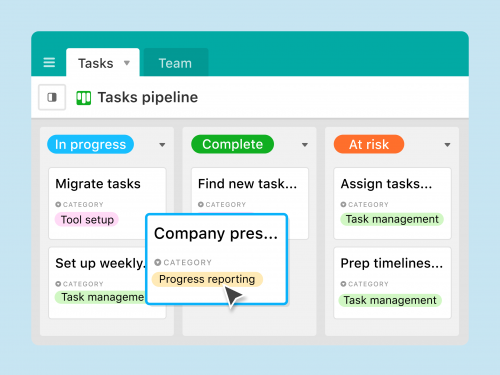Toggle the sidebar panel icon
The height and width of the screenshot is (375, 500).
[52, 97]
